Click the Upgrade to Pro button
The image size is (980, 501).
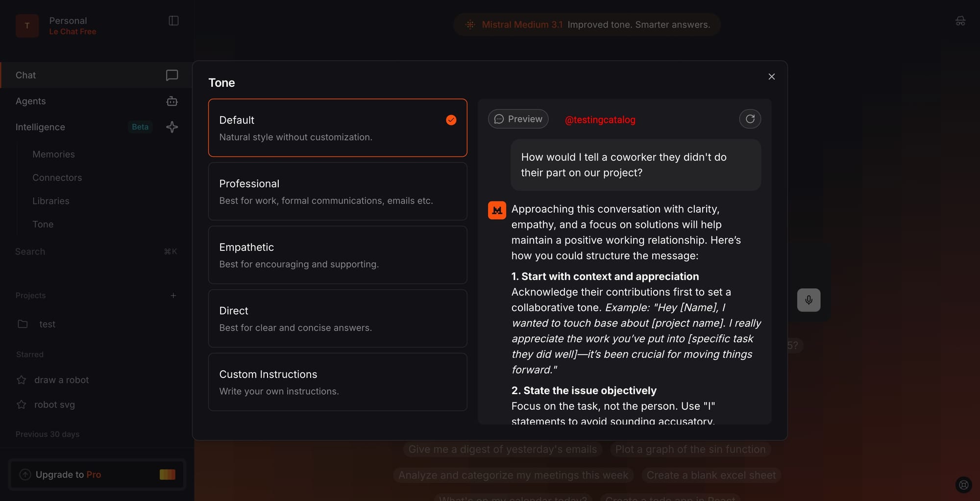(97, 475)
